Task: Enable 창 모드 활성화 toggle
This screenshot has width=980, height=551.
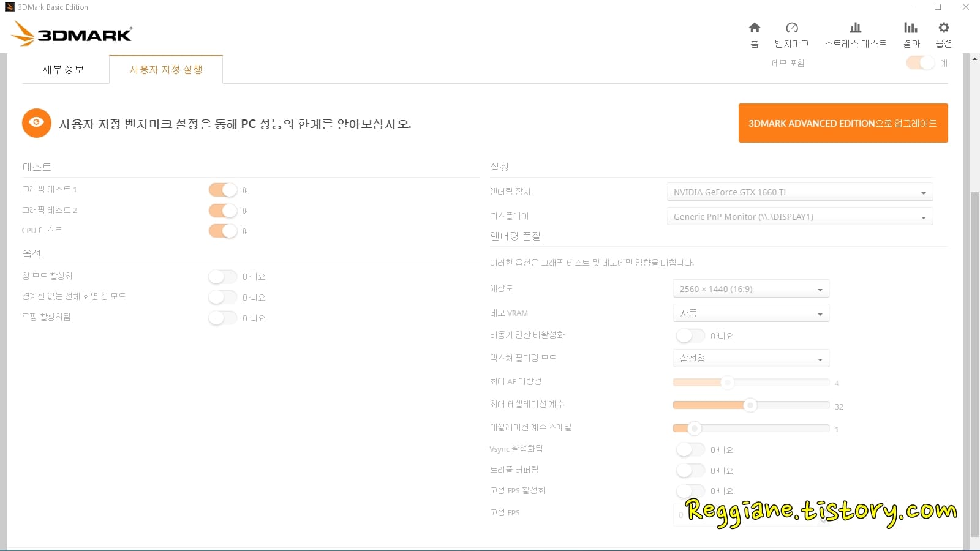Action: (223, 277)
